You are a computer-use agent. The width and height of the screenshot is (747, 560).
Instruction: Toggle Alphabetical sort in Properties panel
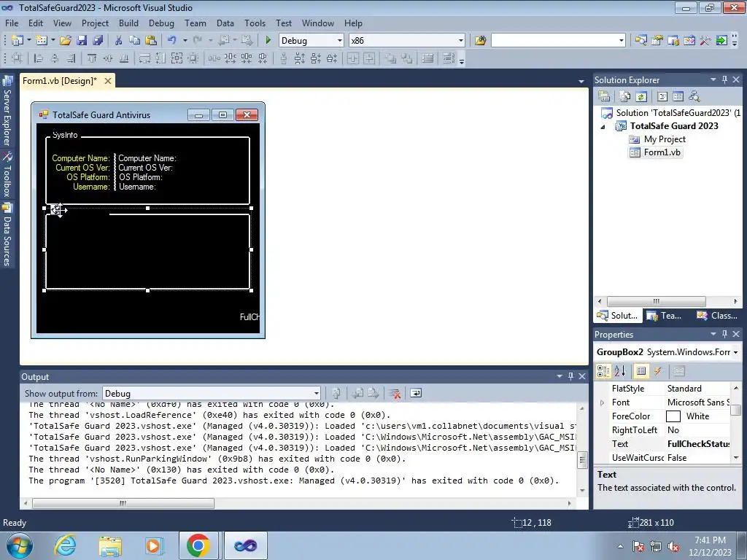(620, 371)
